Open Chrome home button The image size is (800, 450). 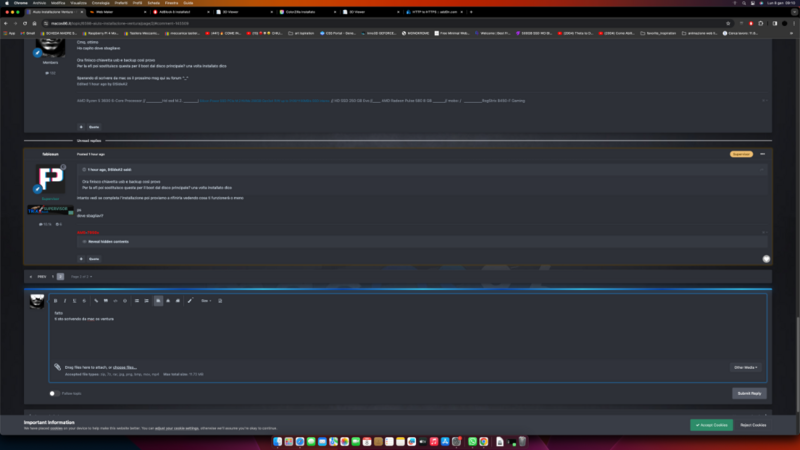tap(34, 23)
